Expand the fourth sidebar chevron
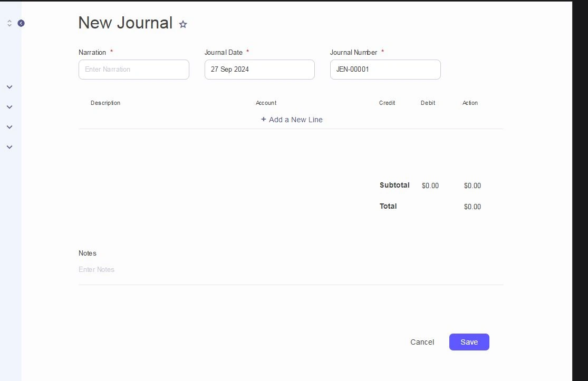 pos(9,147)
